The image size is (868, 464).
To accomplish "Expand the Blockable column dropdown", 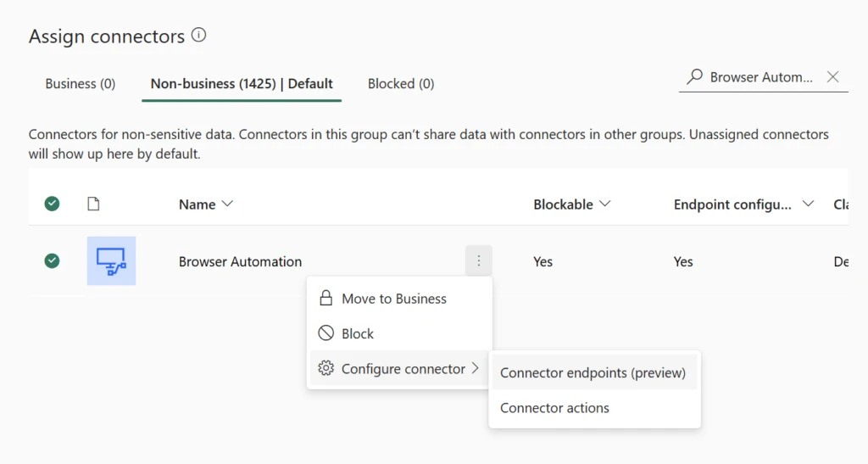I will 604,204.
